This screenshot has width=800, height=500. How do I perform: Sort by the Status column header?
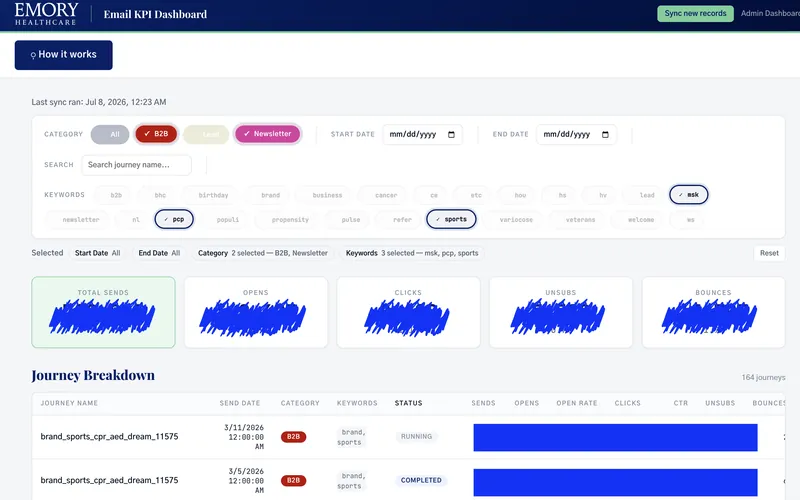click(408, 403)
